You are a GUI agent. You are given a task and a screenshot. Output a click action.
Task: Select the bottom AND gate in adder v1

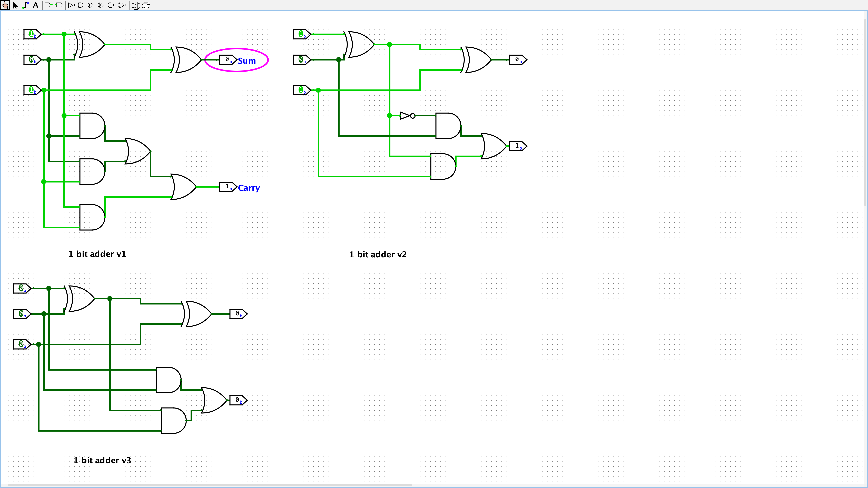92,217
